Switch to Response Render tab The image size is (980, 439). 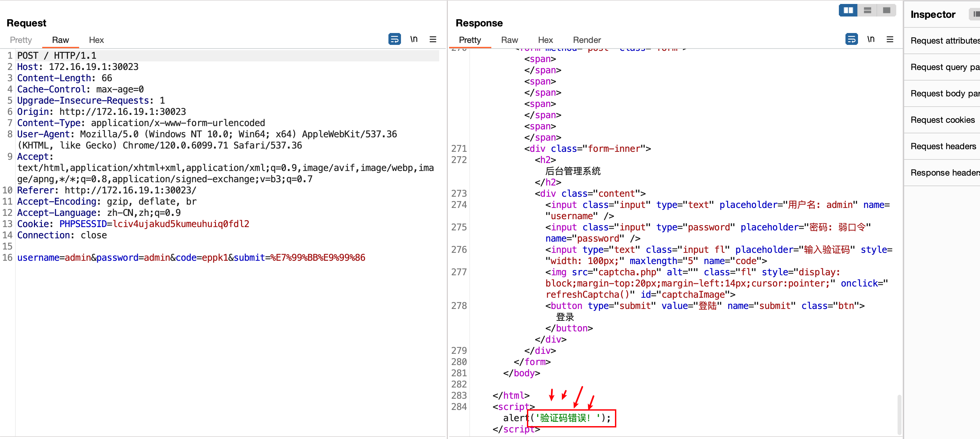587,40
